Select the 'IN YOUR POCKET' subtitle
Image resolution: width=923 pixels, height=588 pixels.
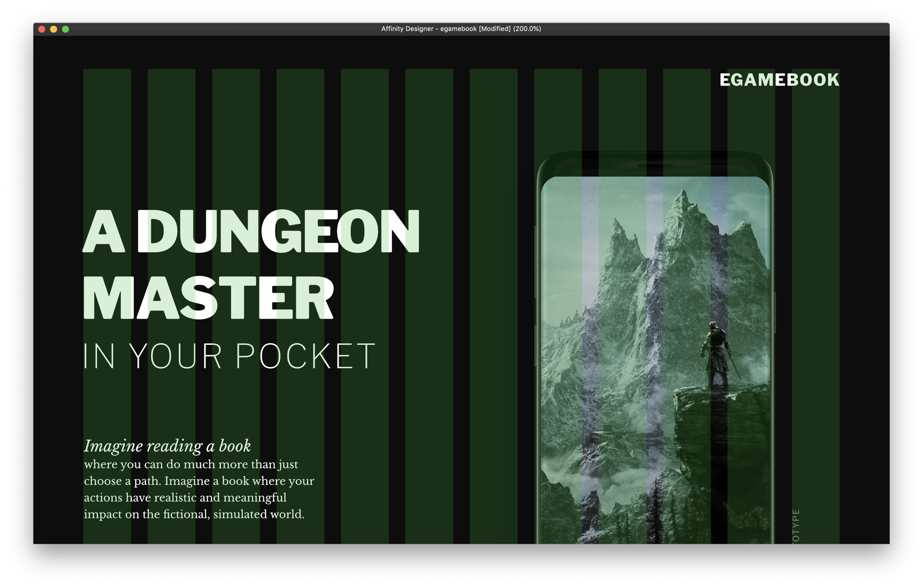coord(229,356)
